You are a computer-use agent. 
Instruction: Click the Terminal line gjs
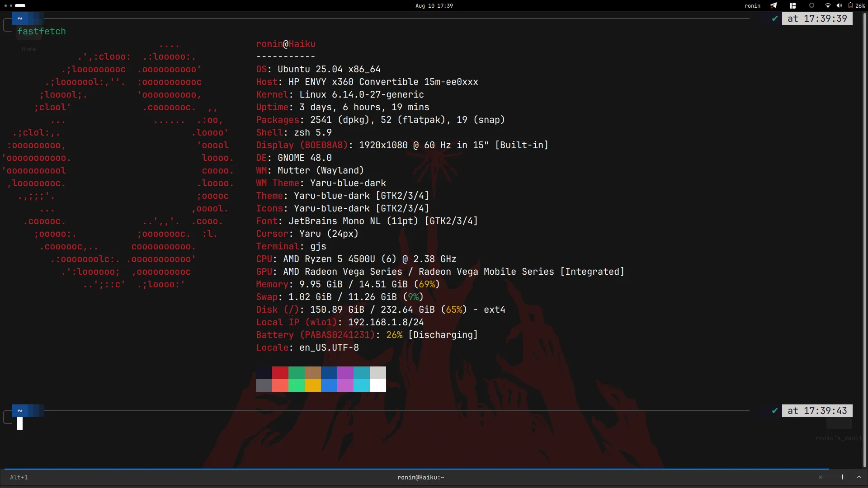(x=291, y=246)
